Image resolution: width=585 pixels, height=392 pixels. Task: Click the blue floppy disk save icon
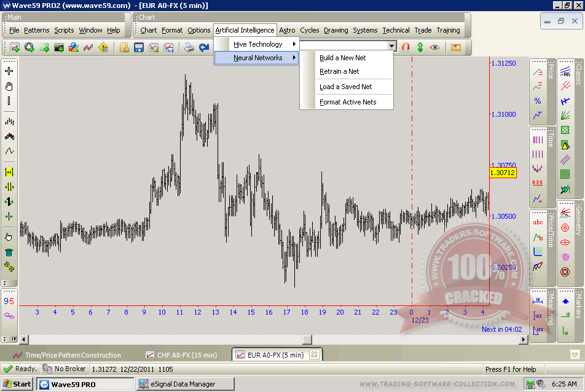click(139, 47)
